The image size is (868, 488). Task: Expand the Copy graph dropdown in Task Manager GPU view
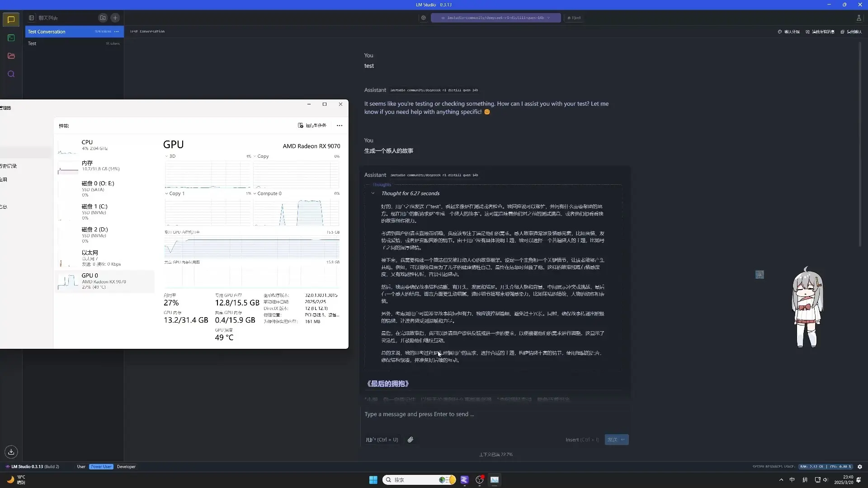tap(255, 156)
